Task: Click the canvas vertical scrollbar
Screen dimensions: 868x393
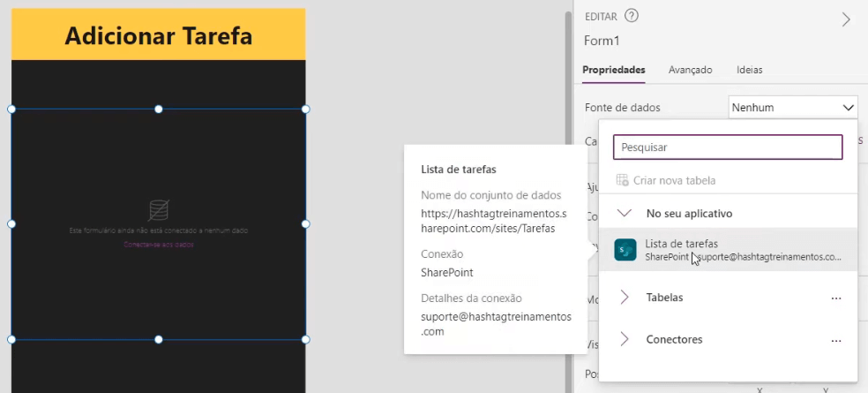Action: pyautogui.click(x=568, y=200)
